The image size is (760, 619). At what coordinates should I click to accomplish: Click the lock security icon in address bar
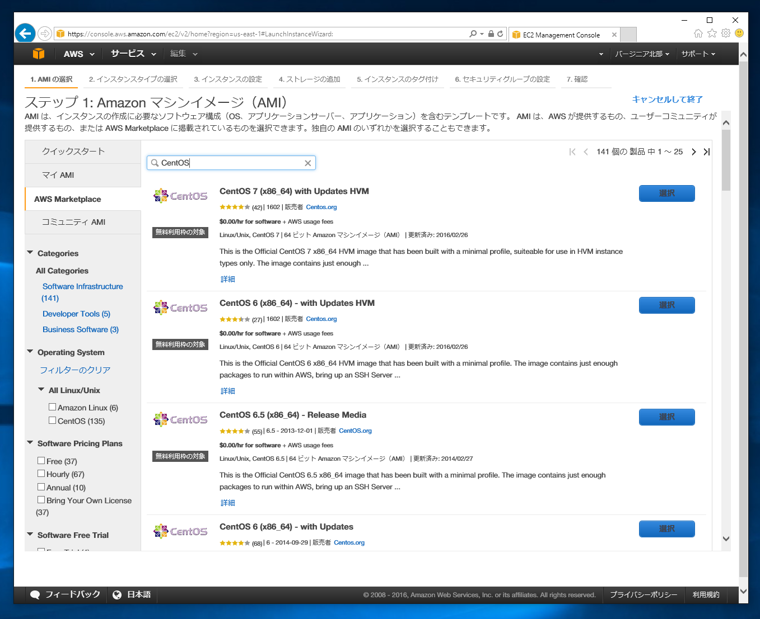pos(491,34)
